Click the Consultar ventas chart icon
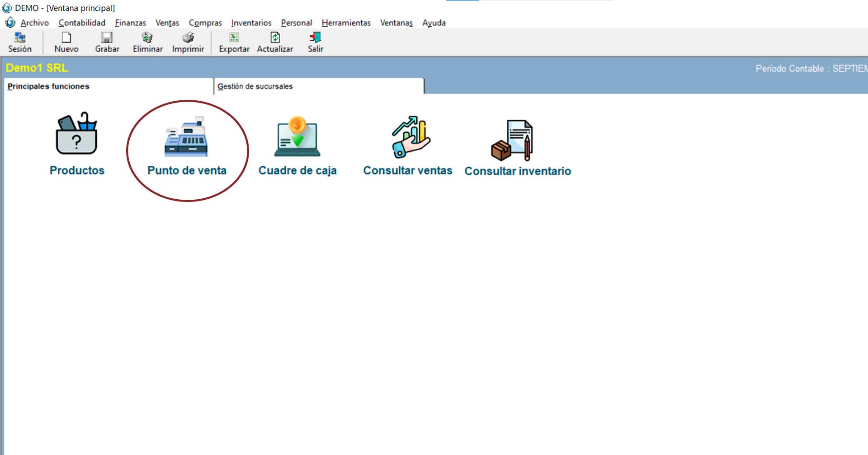 point(410,137)
